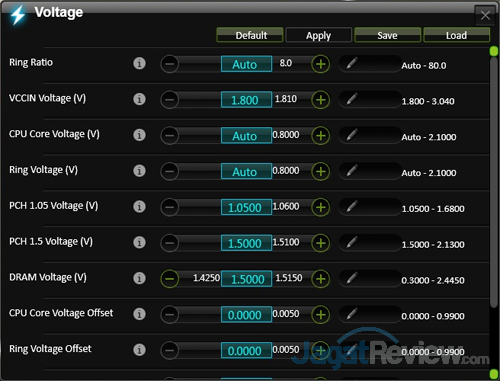Click the minus button for Ring Ratio
The width and height of the screenshot is (500, 381).
170,64
